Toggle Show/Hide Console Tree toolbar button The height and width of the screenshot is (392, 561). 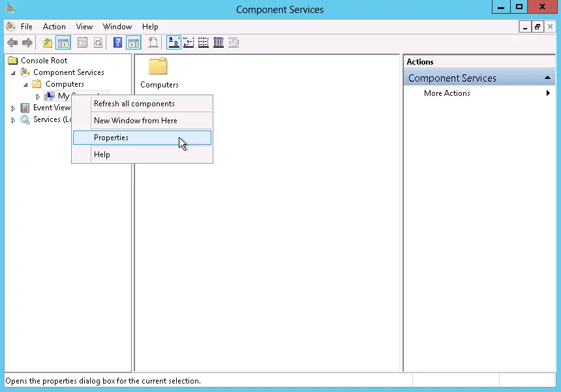pos(63,43)
